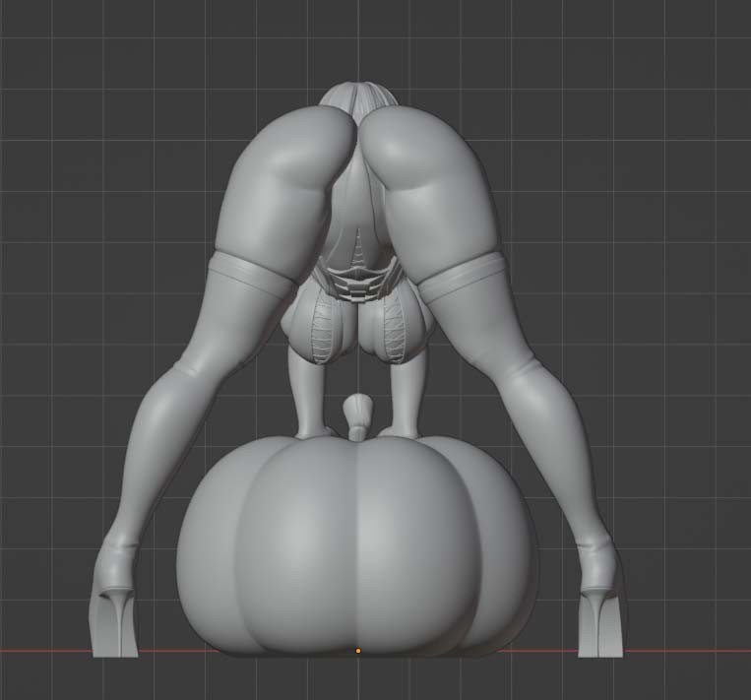This screenshot has width=751, height=700.
Task: Select the left high-heel shoe platform
Action: (114, 624)
